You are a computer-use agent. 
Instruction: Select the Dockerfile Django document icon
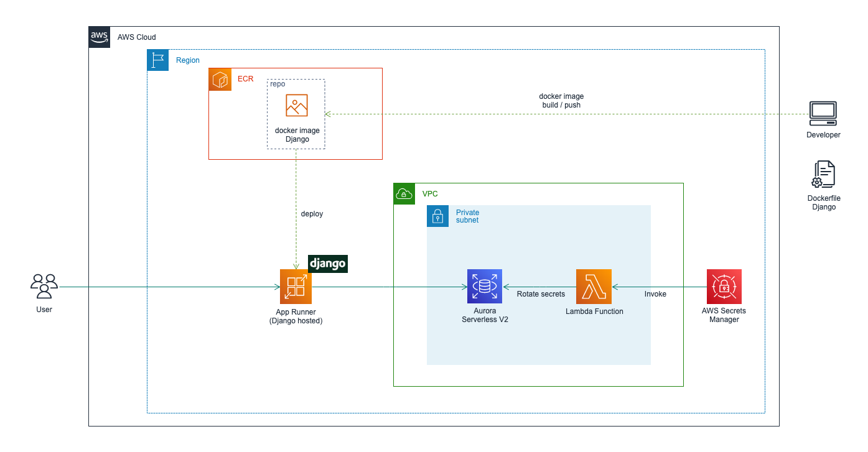click(x=823, y=174)
